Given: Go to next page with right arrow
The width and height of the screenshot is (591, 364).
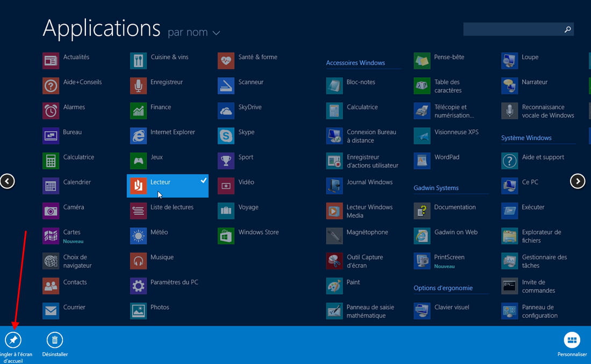Looking at the screenshot, I should [578, 181].
